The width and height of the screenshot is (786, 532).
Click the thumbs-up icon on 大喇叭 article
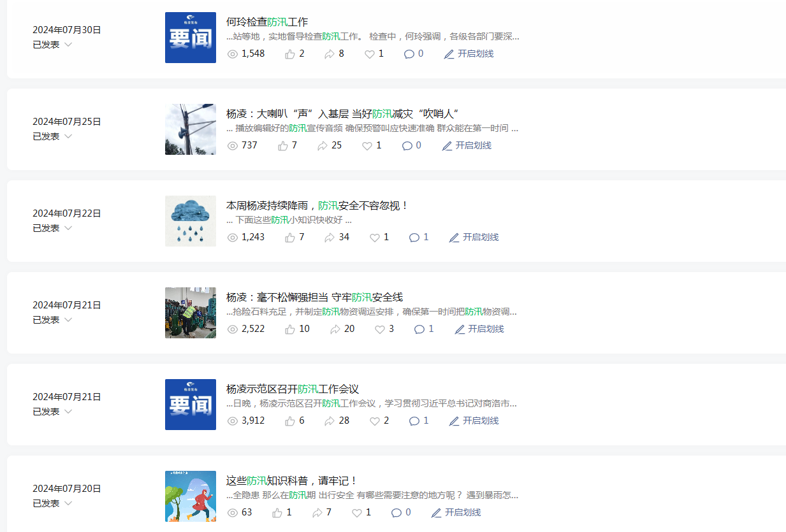point(283,146)
